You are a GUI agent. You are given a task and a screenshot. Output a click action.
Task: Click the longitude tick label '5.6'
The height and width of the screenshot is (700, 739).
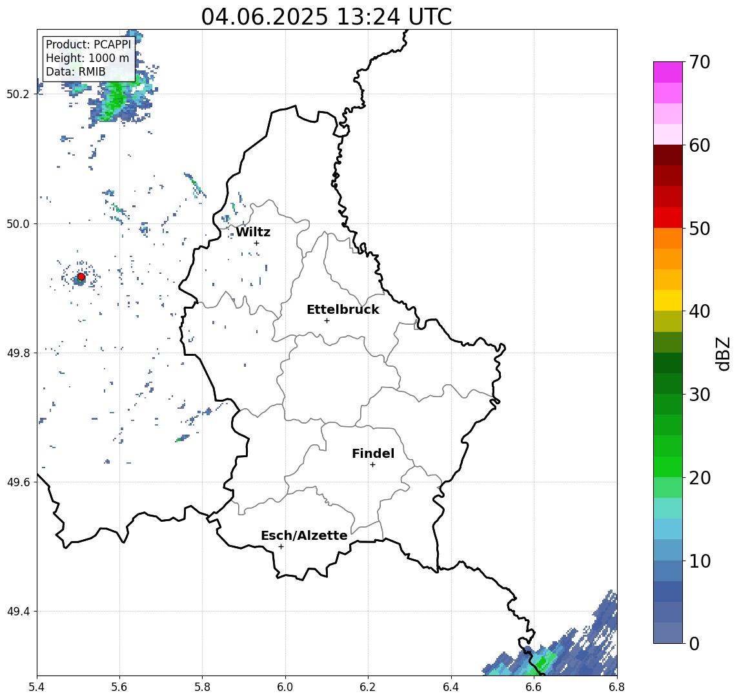(119, 687)
